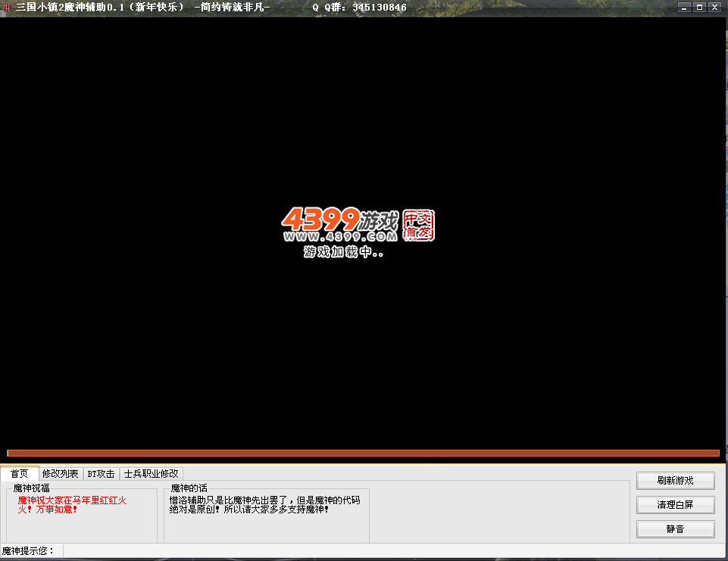
Task: Mute the game with 静音 button
Action: point(675,529)
